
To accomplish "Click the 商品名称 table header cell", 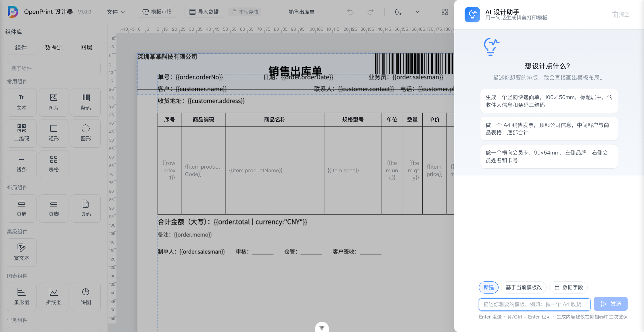I will click(275, 120).
